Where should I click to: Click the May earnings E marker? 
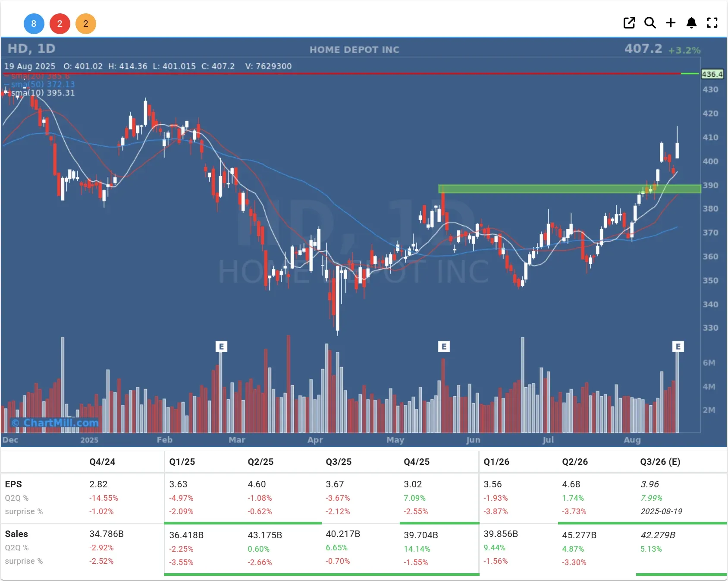pos(444,347)
